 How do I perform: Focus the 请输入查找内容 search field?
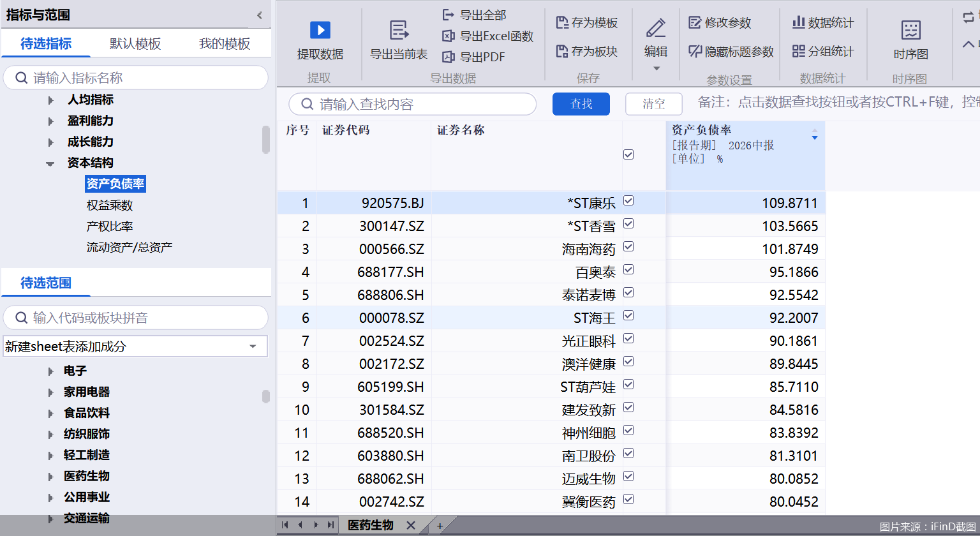pos(412,104)
